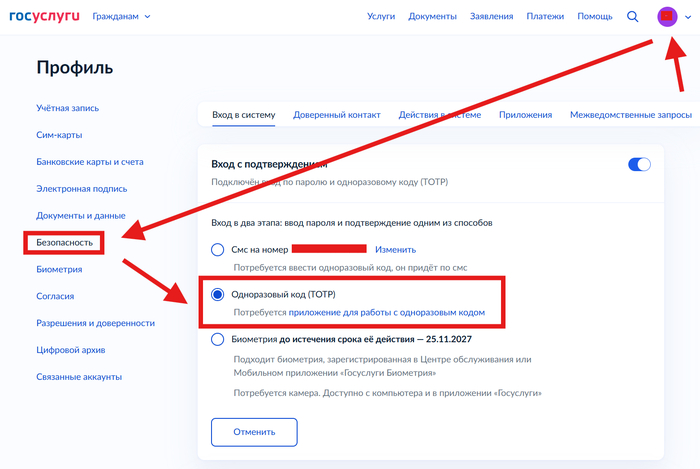The image size is (700, 469).
Task: Click the Госуслуги logo
Action: click(x=44, y=16)
